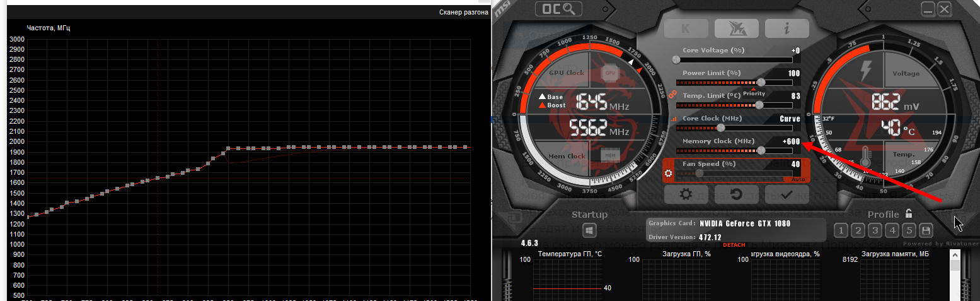Click the Priority marker under Power Limit

[754, 93]
